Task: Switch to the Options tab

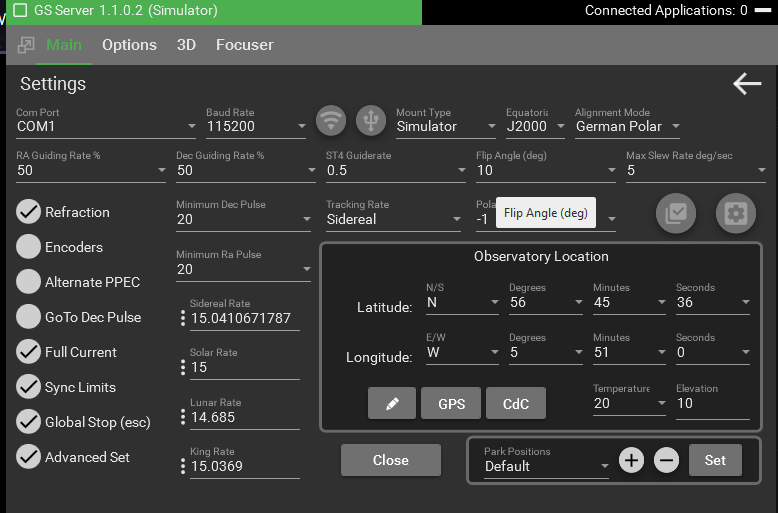Action: pyautogui.click(x=130, y=45)
